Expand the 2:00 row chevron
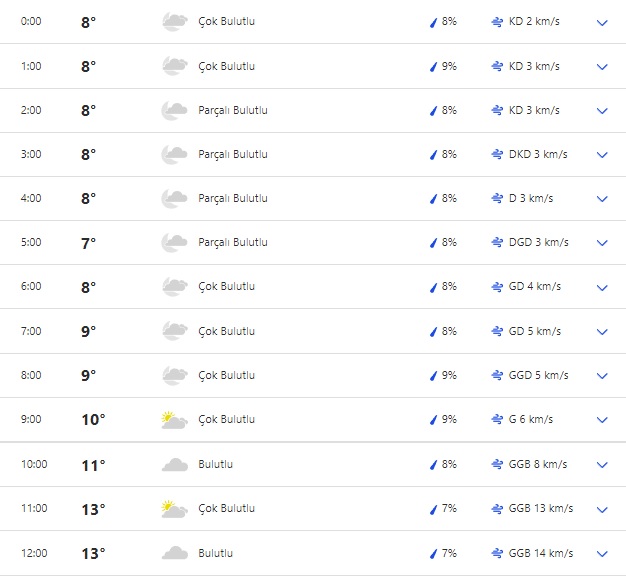This screenshot has height=576, width=626. pyautogui.click(x=602, y=110)
